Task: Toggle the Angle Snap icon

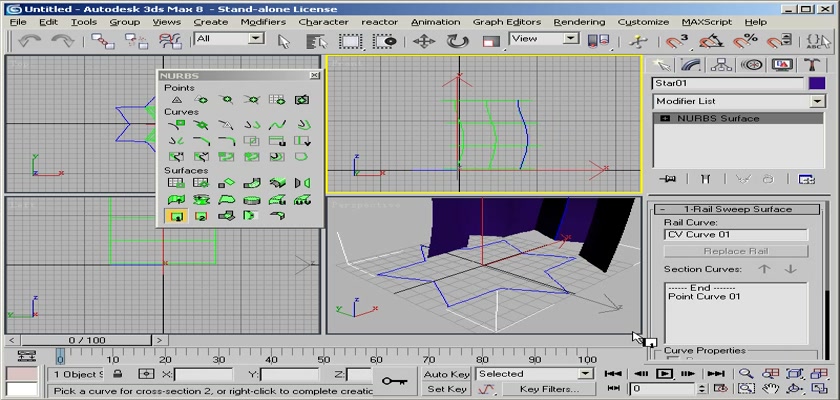Action: coord(711,41)
